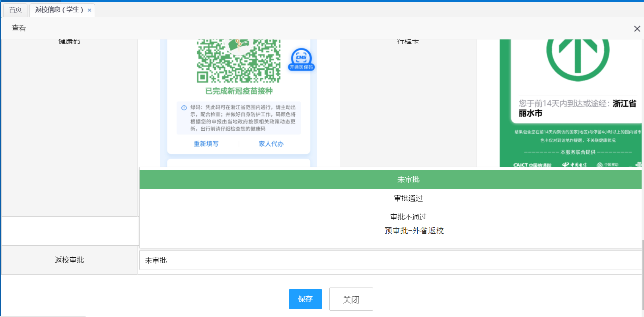
Task: Click the 关闭 button
Action: [x=351, y=299]
